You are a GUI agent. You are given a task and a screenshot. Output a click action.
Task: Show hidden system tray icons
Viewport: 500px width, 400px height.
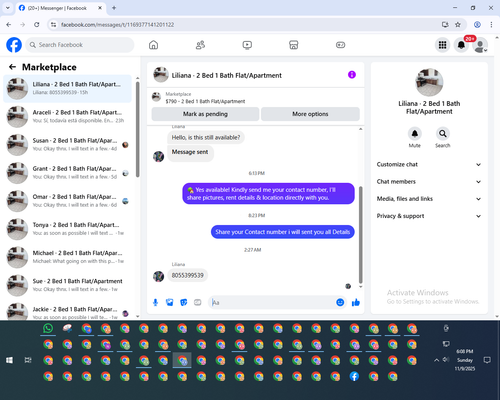(436, 360)
